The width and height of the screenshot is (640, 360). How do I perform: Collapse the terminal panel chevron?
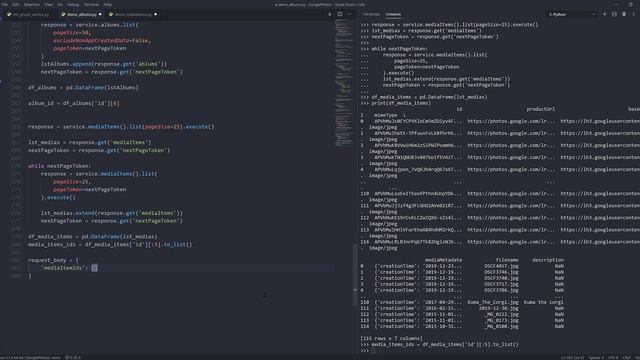pyautogui.click(x=634, y=14)
